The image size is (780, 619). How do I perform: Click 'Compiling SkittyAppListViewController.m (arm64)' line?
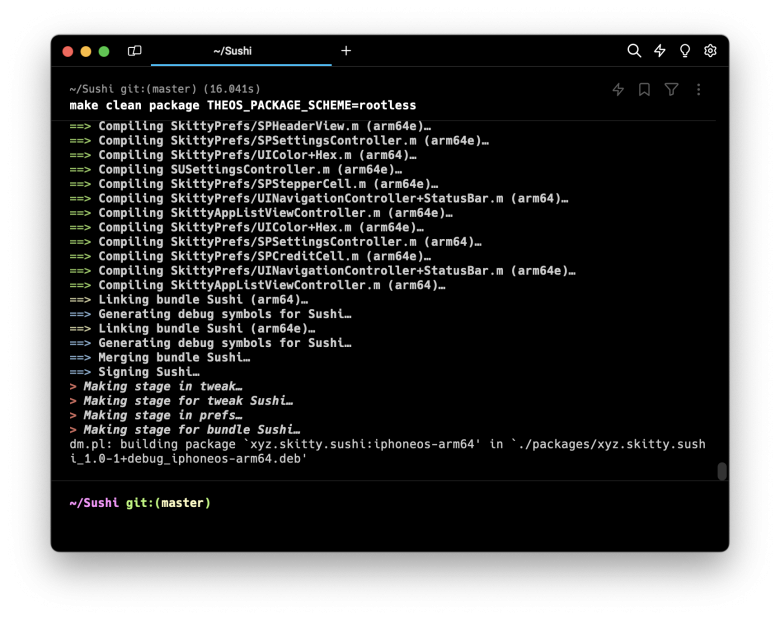click(x=257, y=285)
